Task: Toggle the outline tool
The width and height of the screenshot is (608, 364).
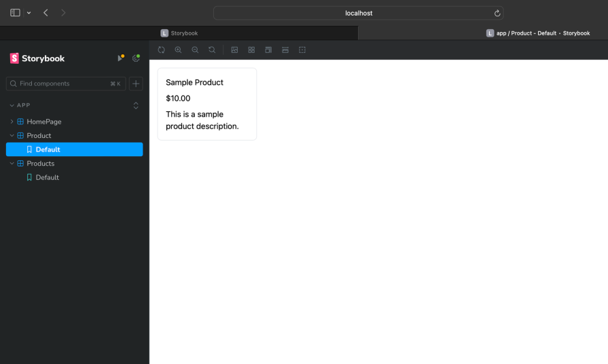Action: pyautogui.click(x=302, y=50)
